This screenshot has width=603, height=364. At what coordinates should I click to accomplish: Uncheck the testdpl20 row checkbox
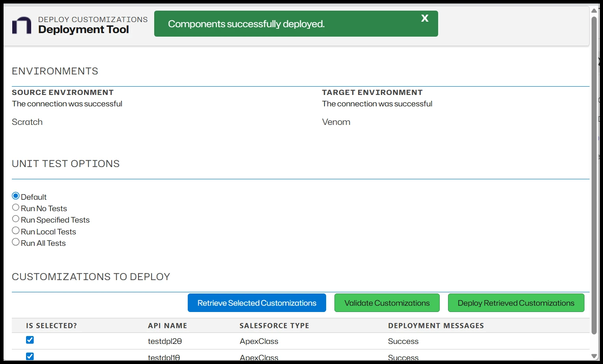point(30,340)
